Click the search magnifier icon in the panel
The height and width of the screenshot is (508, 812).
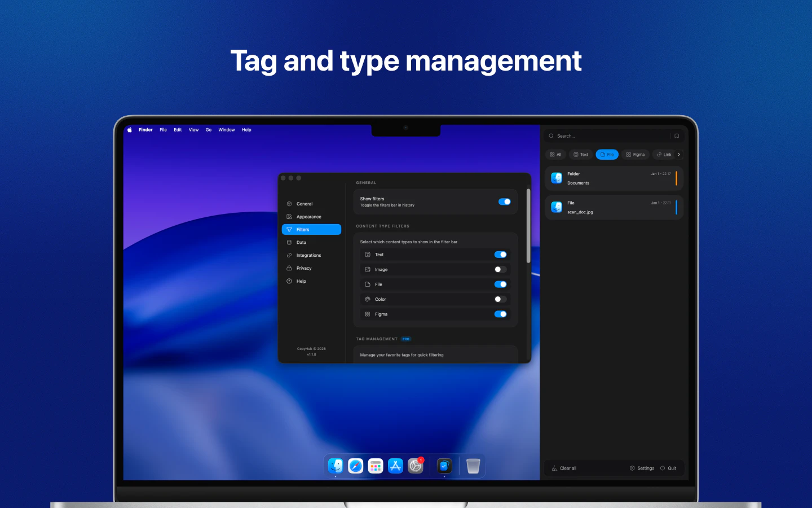tap(551, 135)
